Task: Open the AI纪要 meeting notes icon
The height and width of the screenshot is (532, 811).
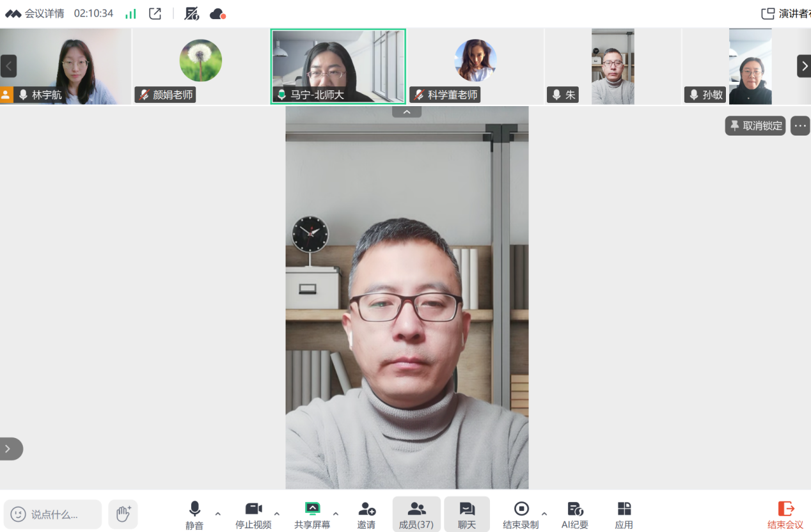Action: pyautogui.click(x=574, y=515)
